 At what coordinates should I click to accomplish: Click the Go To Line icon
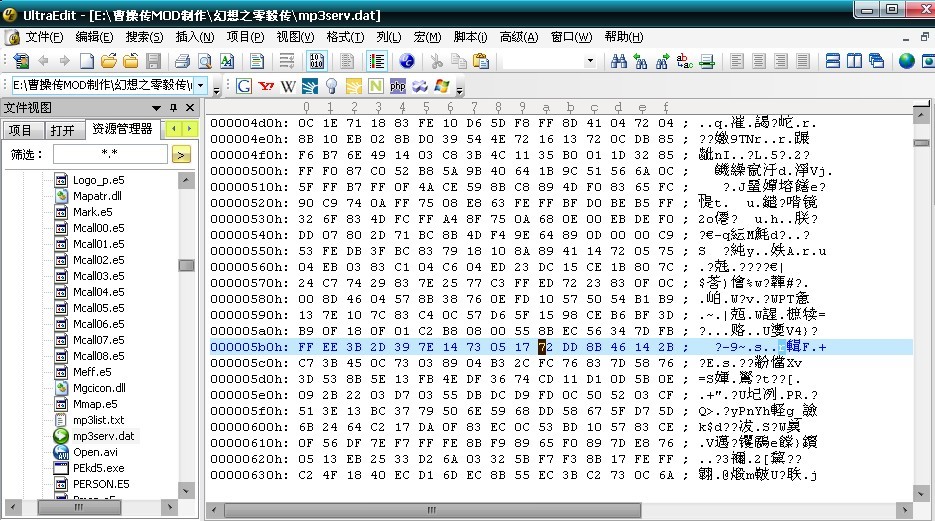pyautogui.click(x=707, y=61)
